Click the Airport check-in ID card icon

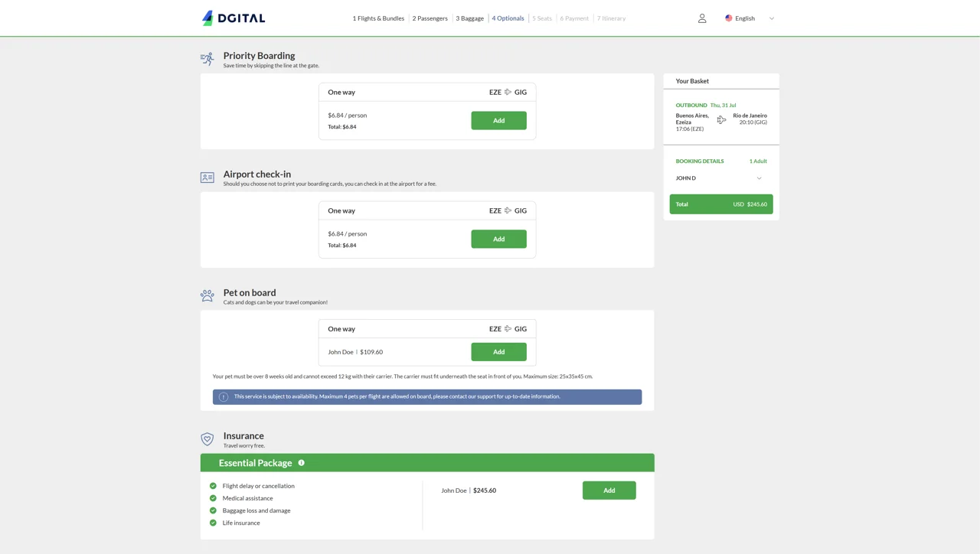click(x=207, y=178)
